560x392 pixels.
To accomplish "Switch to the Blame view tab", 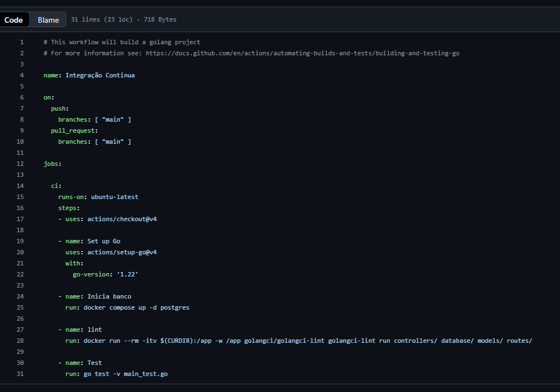I will coord(48,20).
